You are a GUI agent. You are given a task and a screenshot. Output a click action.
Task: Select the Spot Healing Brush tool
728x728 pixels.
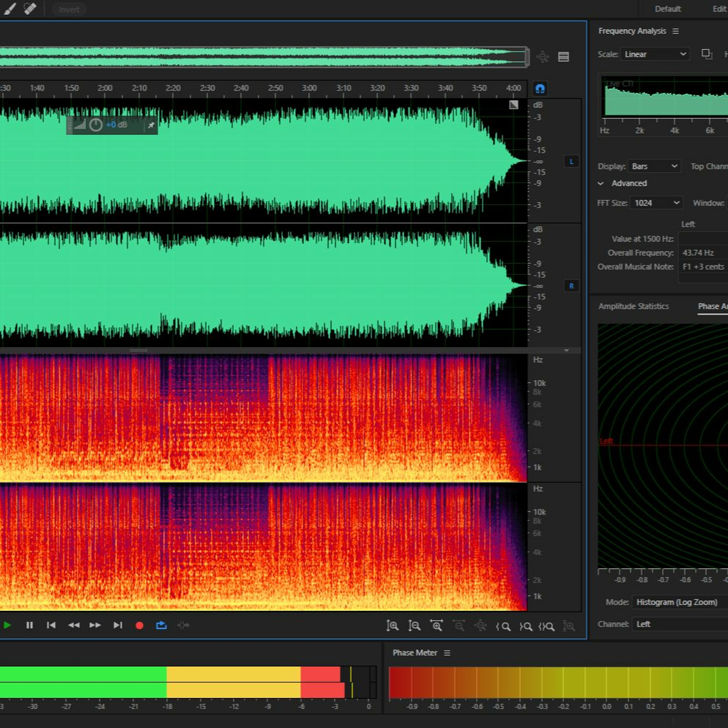coord(30,9)
